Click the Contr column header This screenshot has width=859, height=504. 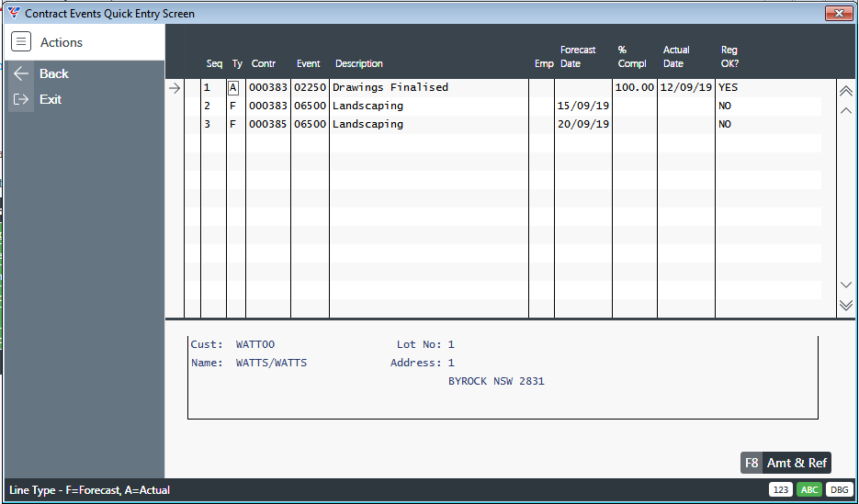(x=263, y=63)
